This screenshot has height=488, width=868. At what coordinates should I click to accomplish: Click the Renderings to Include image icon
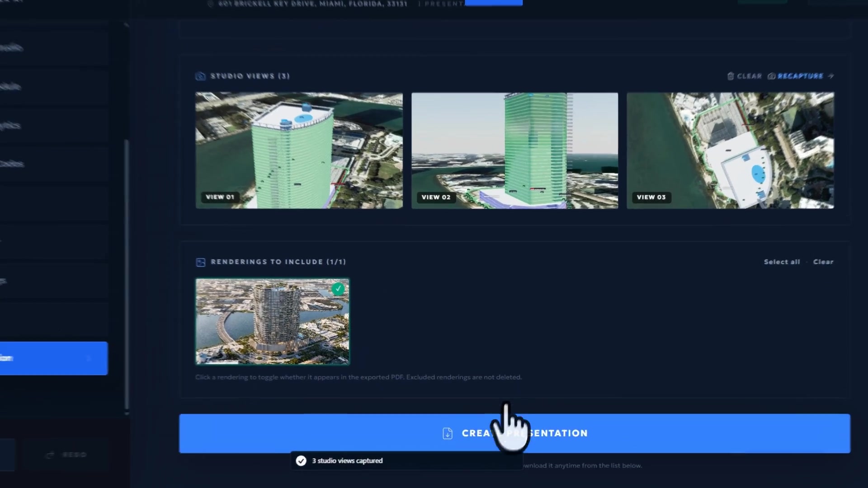pyautogui.click(x=201, y=262)
